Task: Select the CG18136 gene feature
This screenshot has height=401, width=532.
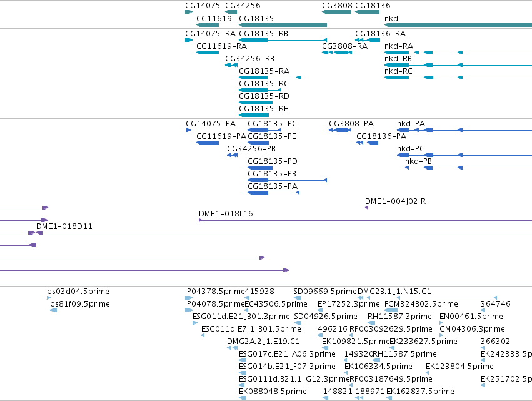Action: (368, 12)
